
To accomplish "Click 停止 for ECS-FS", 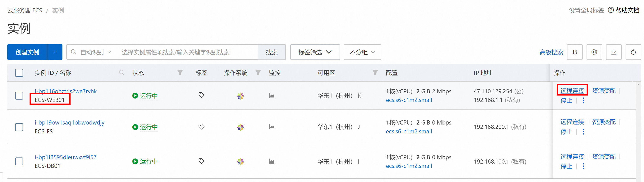I will [566, 132].
